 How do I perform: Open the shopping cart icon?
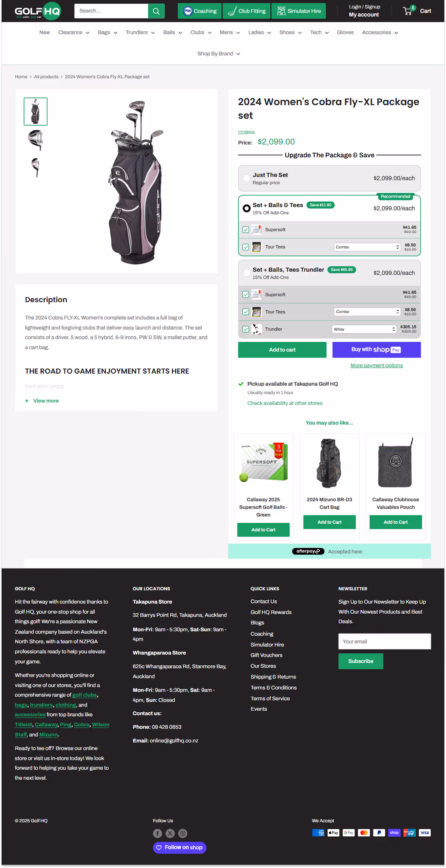point(409,11)
